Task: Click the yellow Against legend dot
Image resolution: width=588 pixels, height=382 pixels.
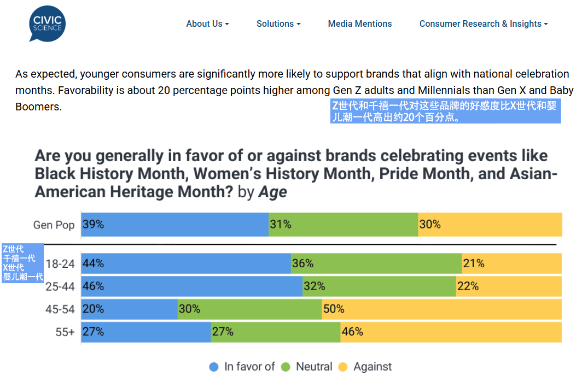Action: 343,367
